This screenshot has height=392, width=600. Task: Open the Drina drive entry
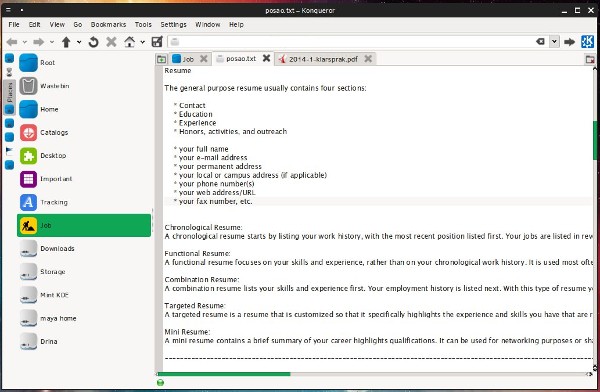coord(84,341)
